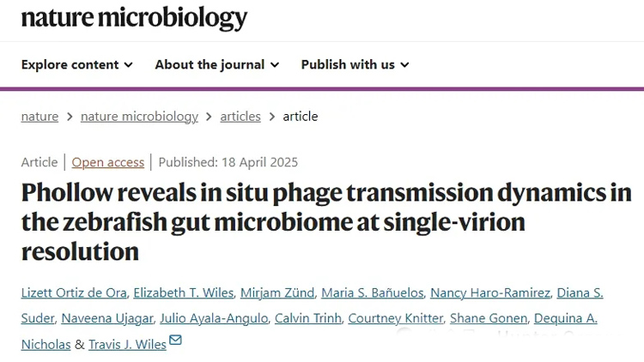This screenshot has height=362, width=644.
Task: Open the nature microbiology breadcrumb link
Action: [x=139, y=116]
